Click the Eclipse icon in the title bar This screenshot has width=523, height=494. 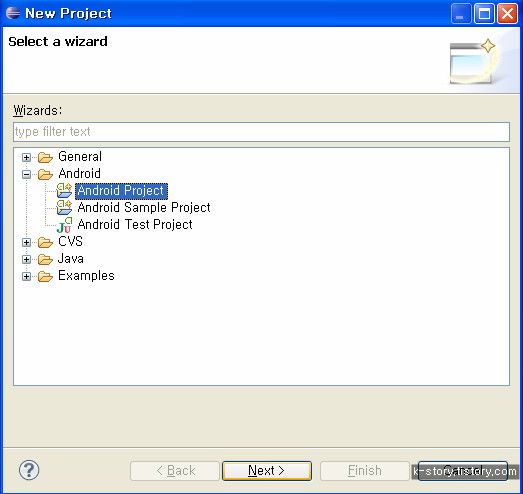[x=13, y=13]
